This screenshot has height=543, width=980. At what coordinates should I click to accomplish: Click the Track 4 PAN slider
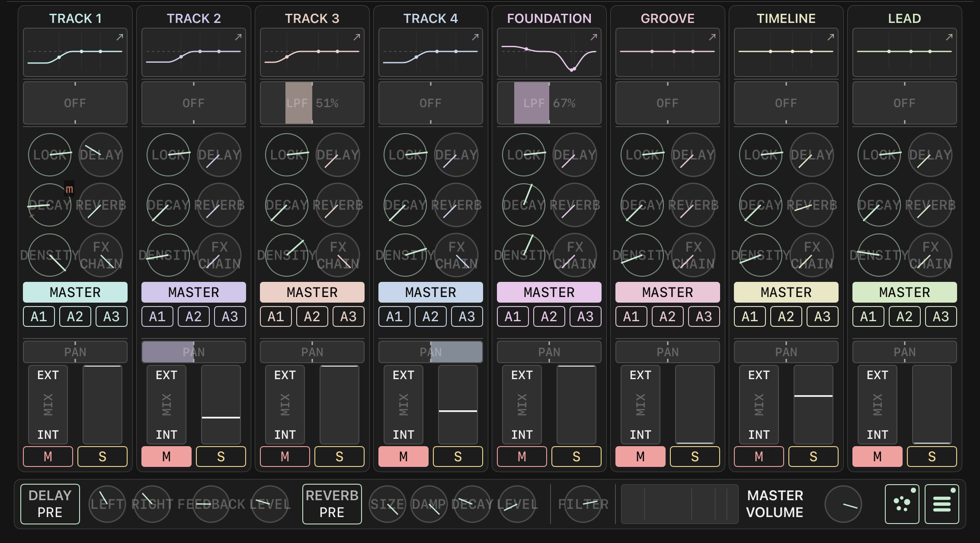[431, 352]
